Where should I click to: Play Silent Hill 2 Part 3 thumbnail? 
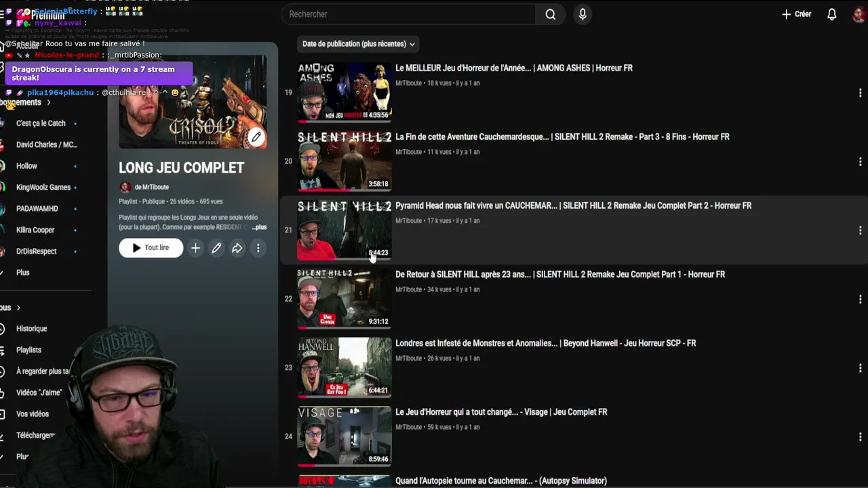344,161
